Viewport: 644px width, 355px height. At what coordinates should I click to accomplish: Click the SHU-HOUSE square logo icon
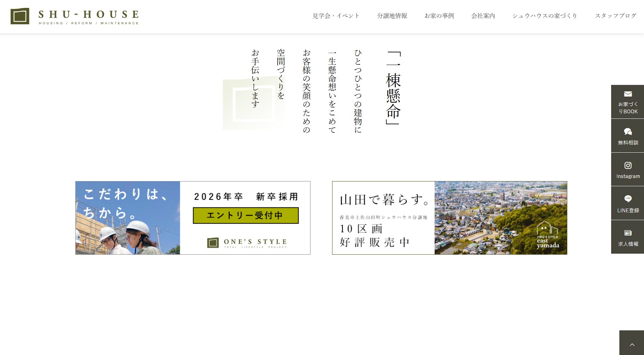click(x=20, y=16)
